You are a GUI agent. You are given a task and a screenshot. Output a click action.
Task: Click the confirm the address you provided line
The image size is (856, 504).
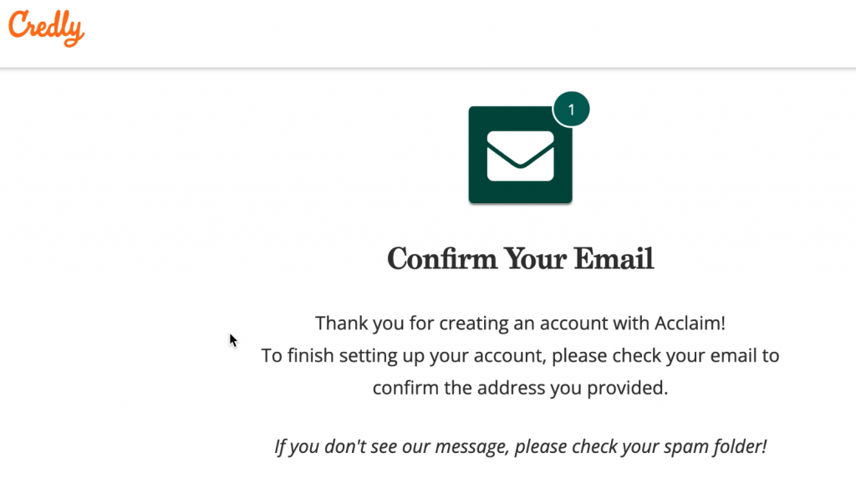point(520,388)
